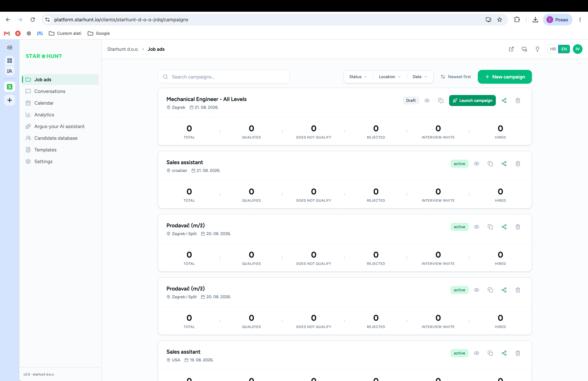Delete the Sales assitant USA campaign

(518, 353)
